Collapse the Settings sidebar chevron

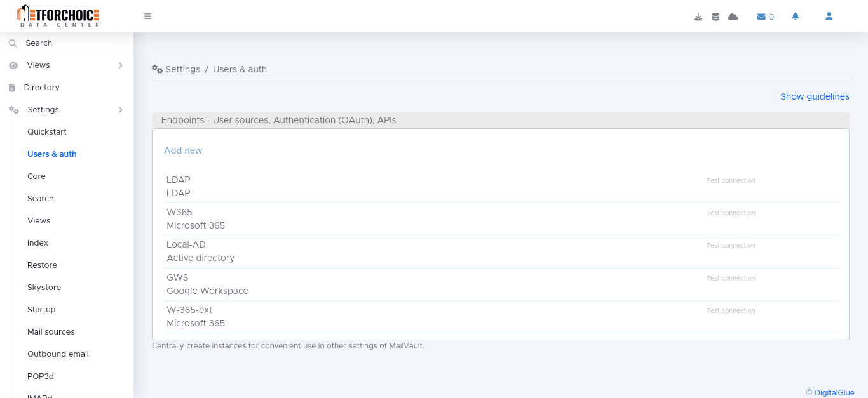click(x=120, y=110)
